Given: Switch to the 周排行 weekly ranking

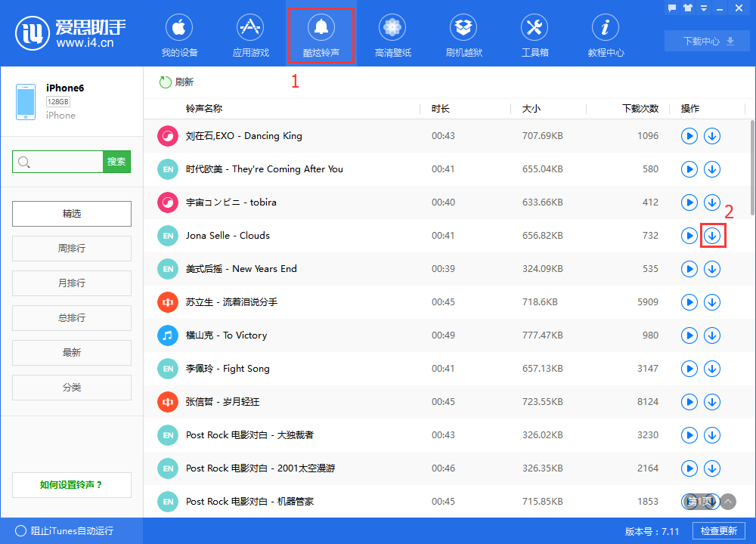Looking at the screenshot, I should (x=71, y=248).
